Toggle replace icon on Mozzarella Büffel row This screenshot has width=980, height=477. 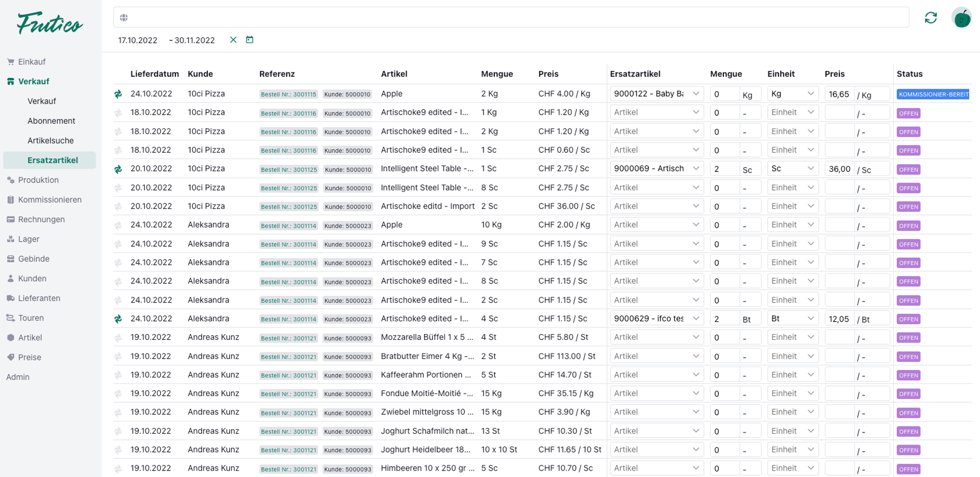(118, 337)
